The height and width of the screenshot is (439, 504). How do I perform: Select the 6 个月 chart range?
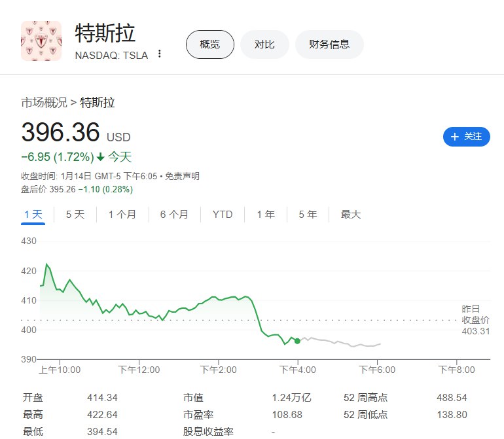174,215
